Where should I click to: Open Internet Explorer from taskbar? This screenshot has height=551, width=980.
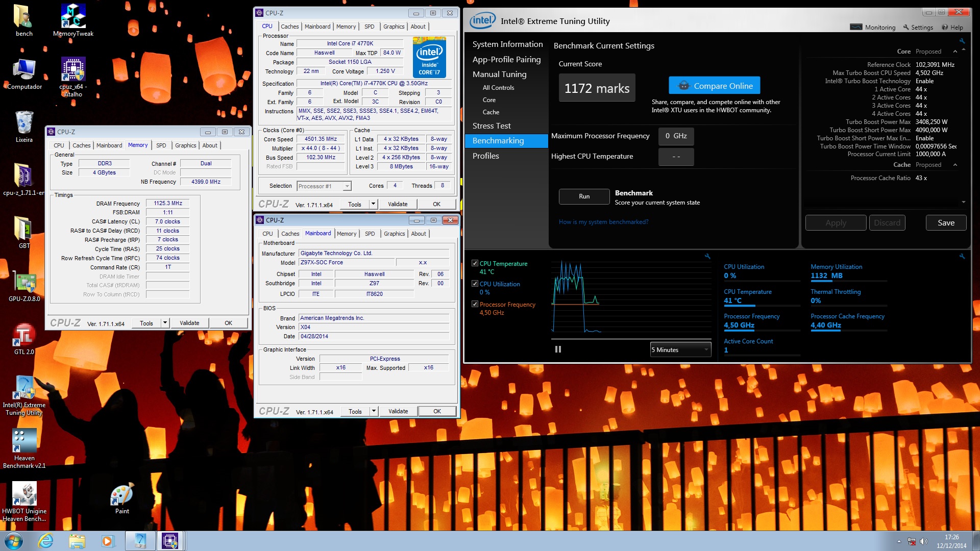(46, 541)
